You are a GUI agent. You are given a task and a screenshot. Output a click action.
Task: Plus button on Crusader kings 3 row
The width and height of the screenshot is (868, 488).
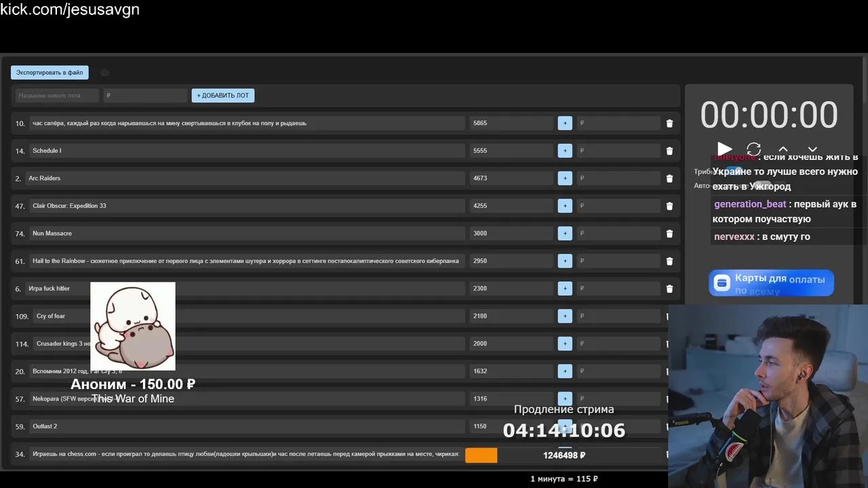(x=565, y=344)
